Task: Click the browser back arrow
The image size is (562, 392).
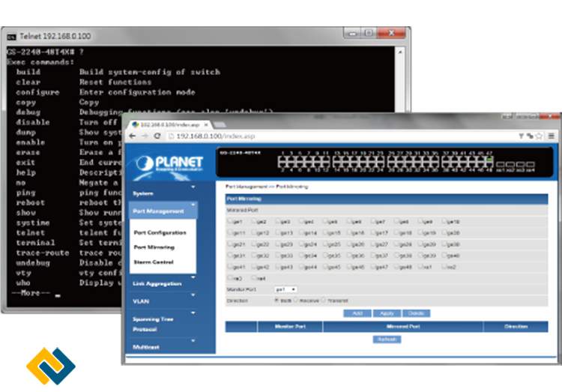Action: click(x=133, y=136)
